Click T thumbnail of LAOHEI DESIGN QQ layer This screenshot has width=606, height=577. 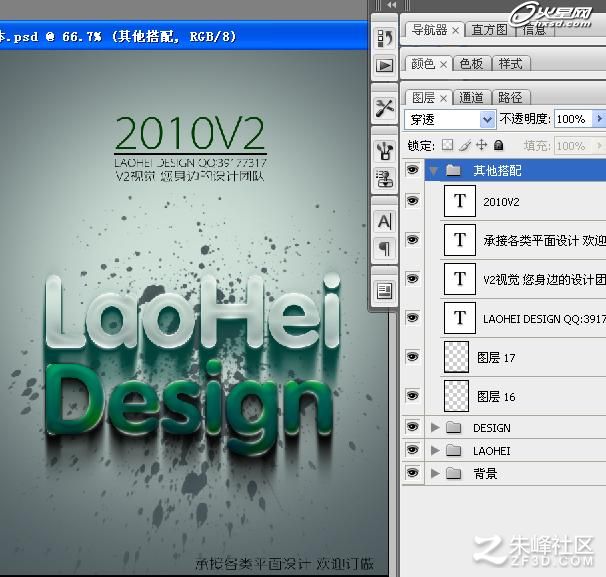click(460, 318)
